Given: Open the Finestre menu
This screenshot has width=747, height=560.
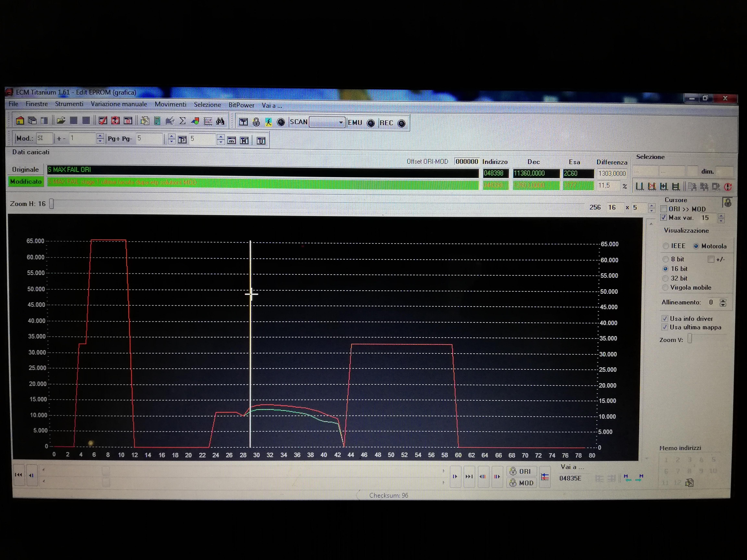Looking at the screenshot, I should pyautogui.click(x=37, y=104).
